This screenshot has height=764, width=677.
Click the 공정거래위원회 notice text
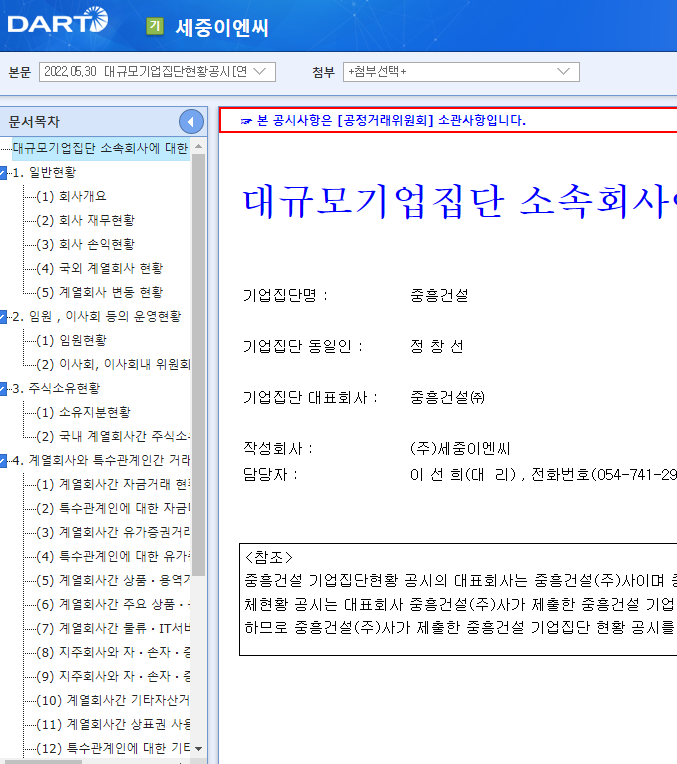[x=391, y=120]
